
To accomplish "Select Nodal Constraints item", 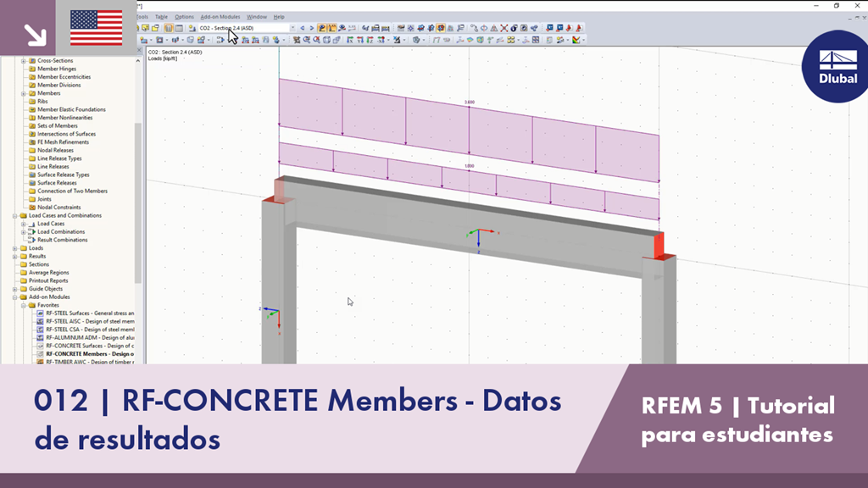I will click(x=58, y=208).
